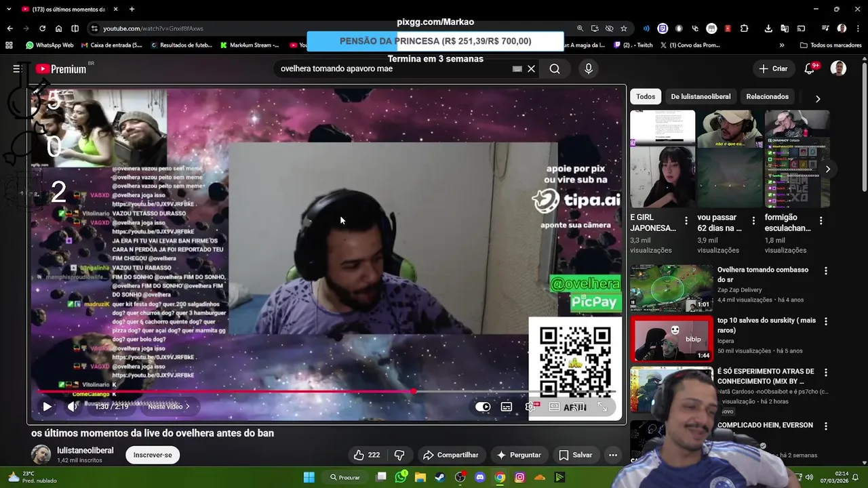Share the video via Compartilhar

(x=451, y=455)
